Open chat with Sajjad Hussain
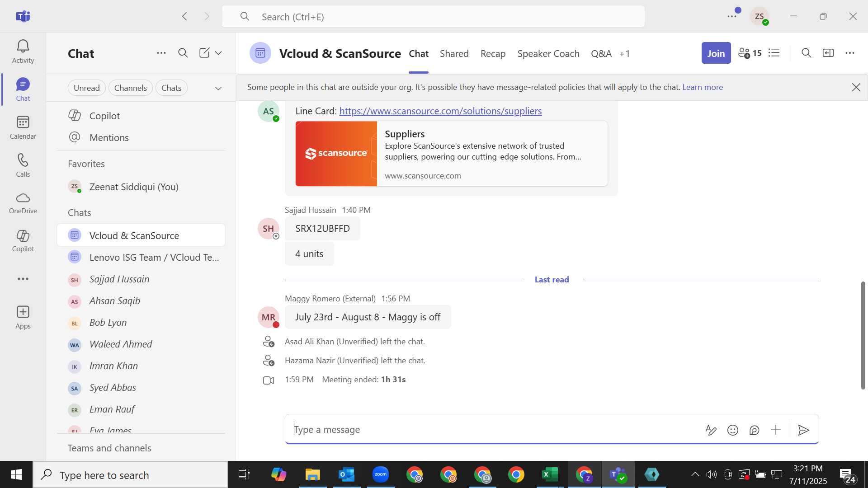Image resolution: width=868 pixels, height=488 pixels. pos(141,279)
